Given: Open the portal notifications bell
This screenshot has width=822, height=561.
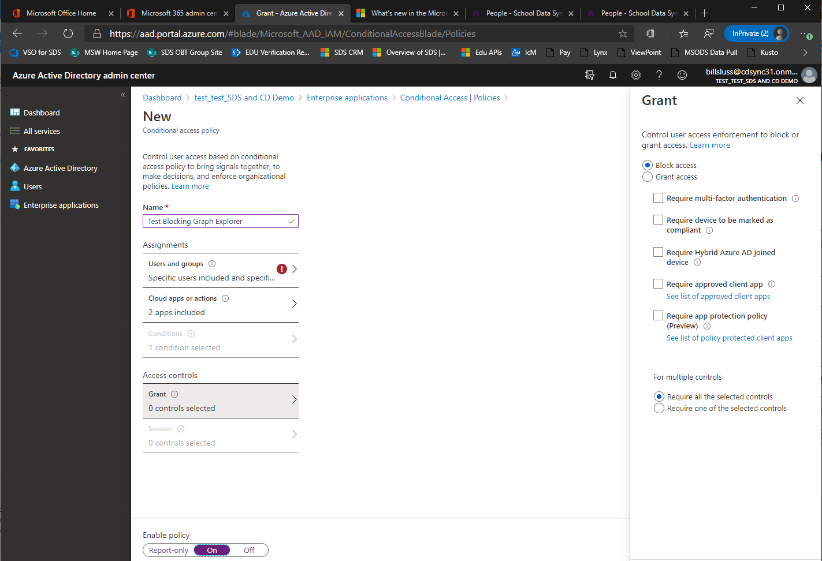Looking at the screenshot, I should (x=612, y=75).
